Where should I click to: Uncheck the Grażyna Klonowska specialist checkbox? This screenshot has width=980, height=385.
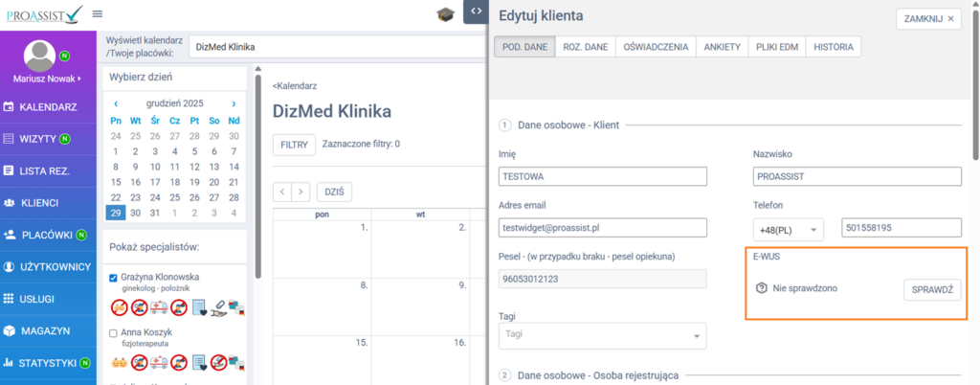pyautogui.click(x=114, y=277)
